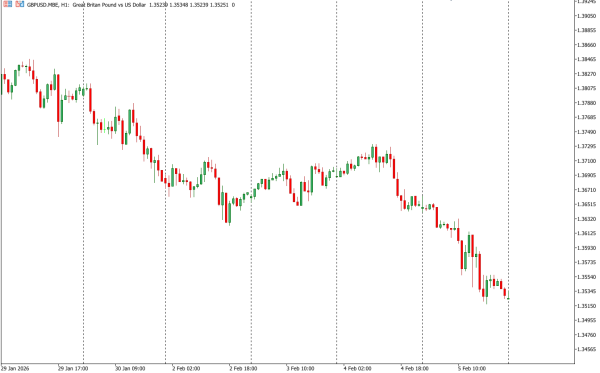Click the 1.34565 price scale label

587,349
